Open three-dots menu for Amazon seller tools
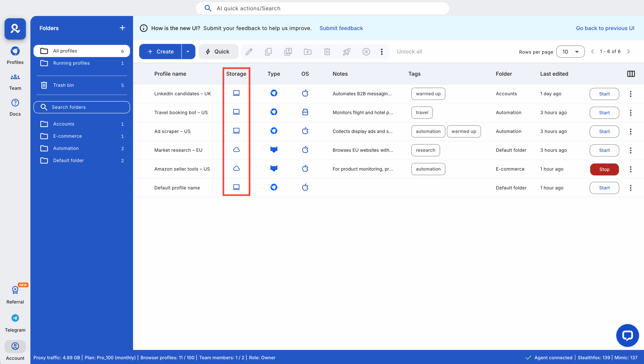644x364 pixels. (x=630, y=169)
